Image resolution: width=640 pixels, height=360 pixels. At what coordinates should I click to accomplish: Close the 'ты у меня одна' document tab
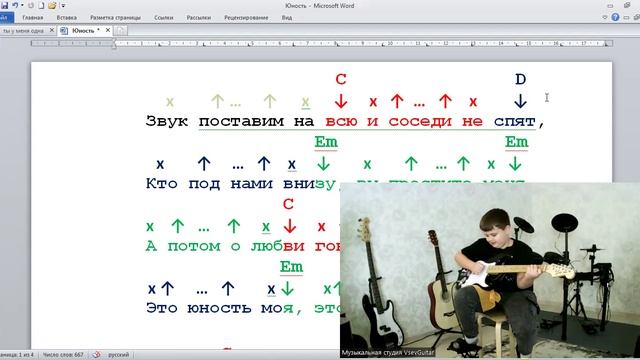pos(52,30)
